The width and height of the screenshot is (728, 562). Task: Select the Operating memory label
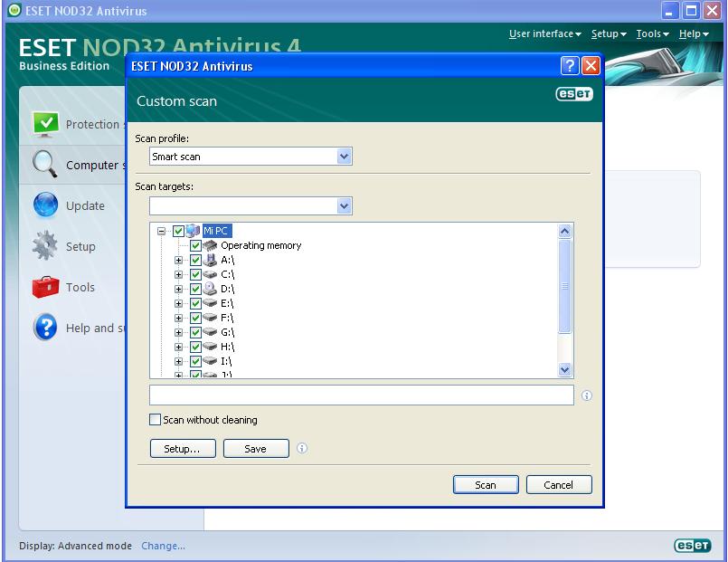(261, 245)
